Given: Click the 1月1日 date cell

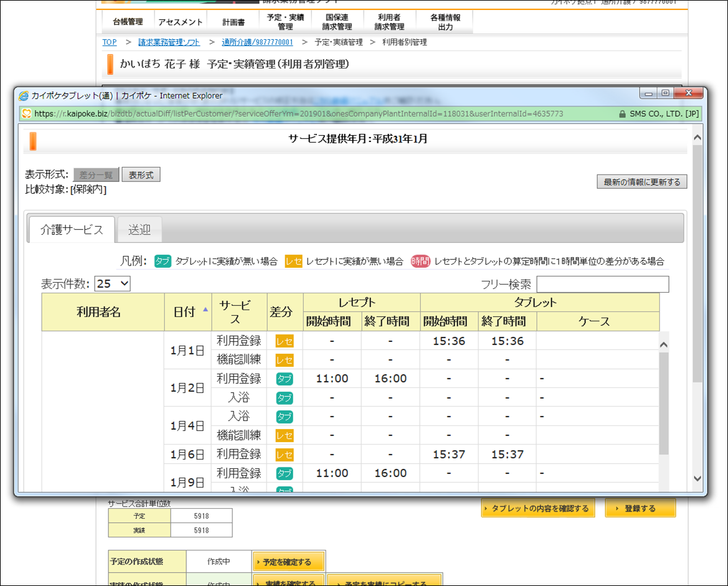Looking at the screenshot, I should point(187,351).
